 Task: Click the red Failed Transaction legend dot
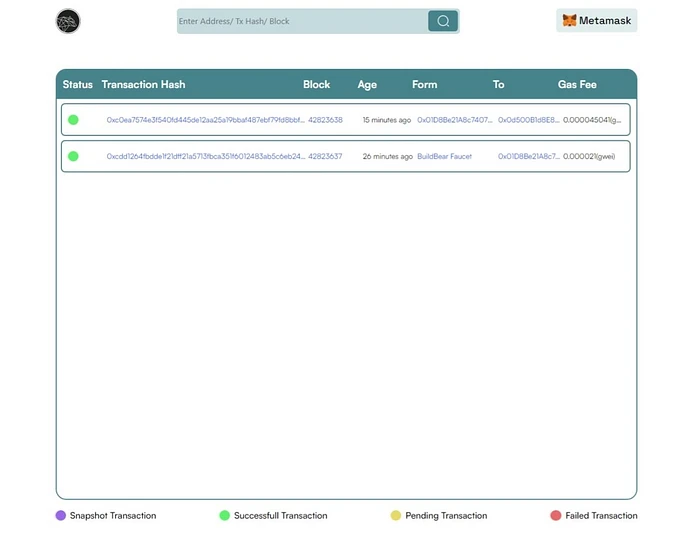pos(556,516)
